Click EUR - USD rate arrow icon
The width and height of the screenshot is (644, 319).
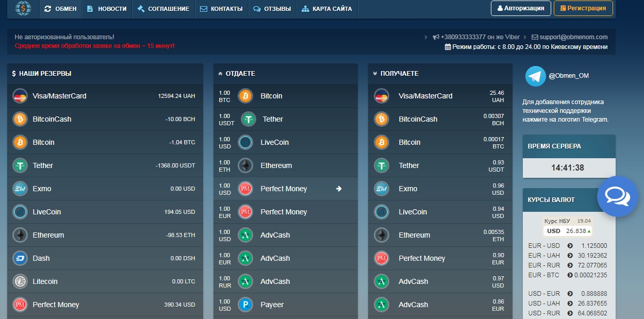(x=570, y=246)
